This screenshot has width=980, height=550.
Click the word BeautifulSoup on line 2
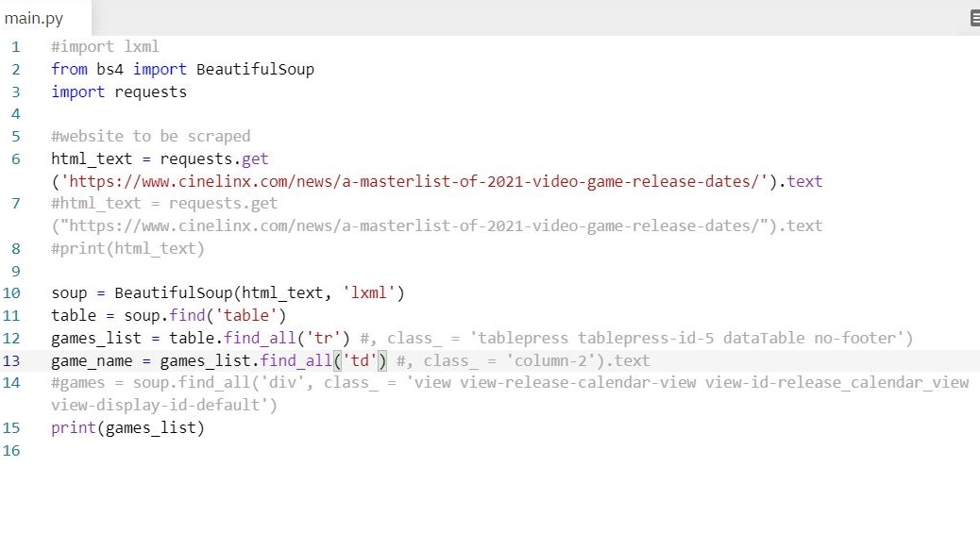255,69
